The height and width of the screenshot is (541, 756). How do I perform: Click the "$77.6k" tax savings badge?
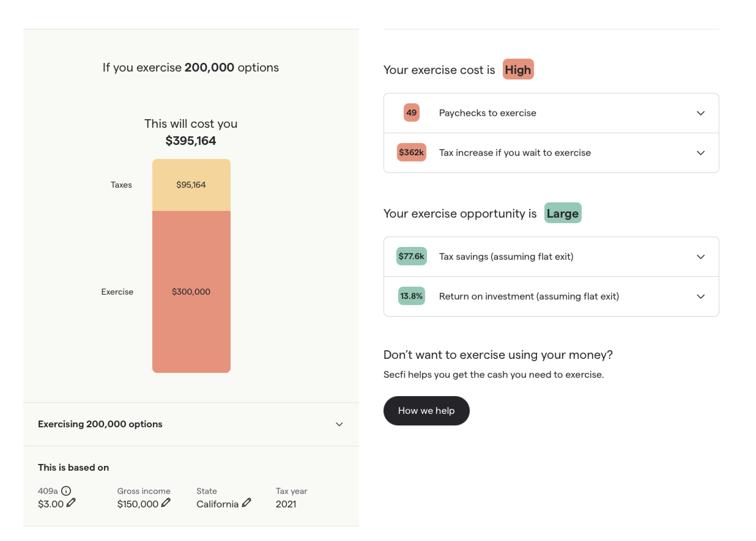[411, 256]
